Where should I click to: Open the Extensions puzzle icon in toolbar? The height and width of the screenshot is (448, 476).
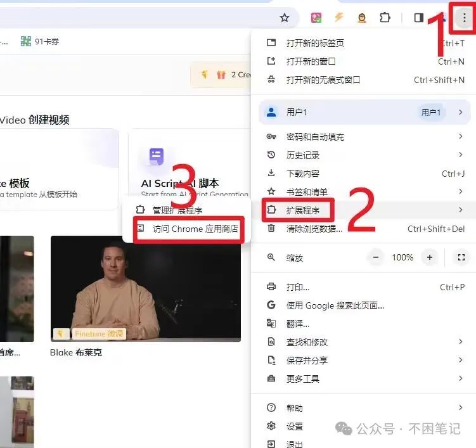(385, 17)
